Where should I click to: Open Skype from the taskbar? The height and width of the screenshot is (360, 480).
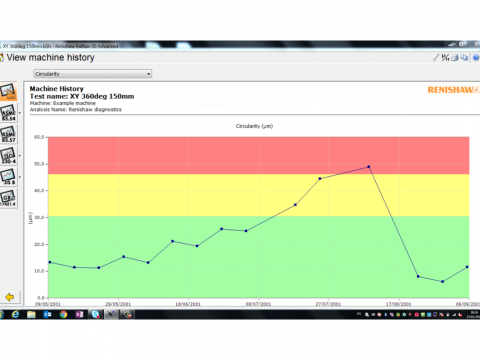[95, 314]
